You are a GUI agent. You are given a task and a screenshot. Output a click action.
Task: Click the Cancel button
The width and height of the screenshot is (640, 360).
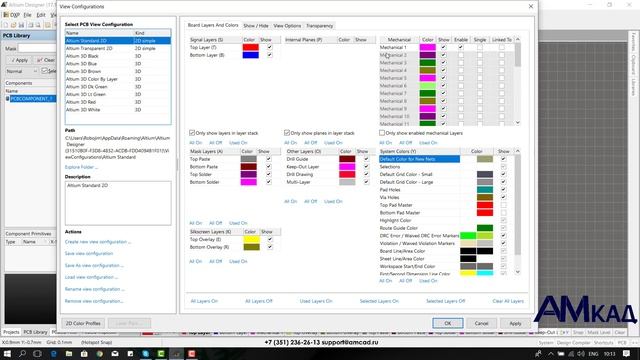(x=481, y=323)
